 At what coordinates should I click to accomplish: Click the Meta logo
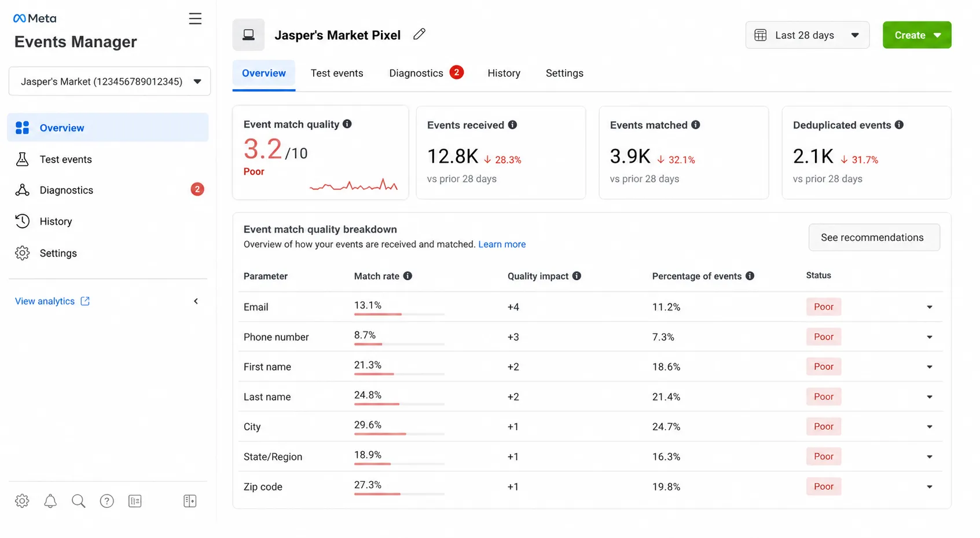[x=35, y=19]
